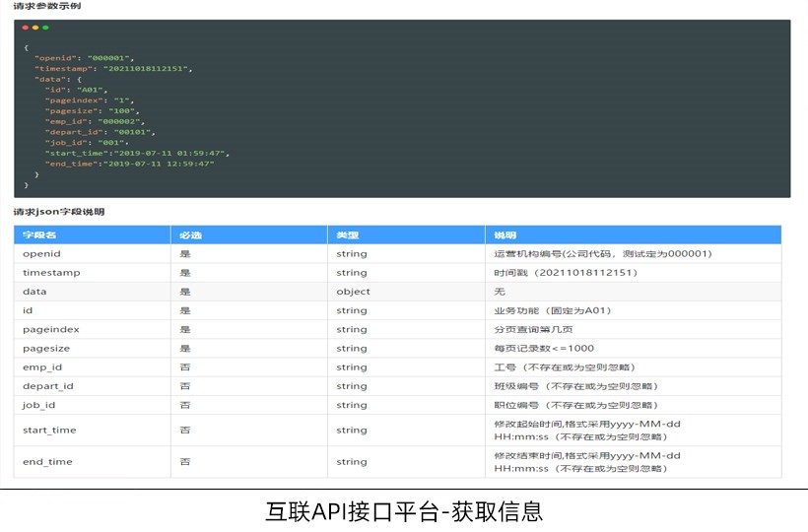808x532 pixels.
Task: Click the depart_id table cell
Action: coord(47,386)
